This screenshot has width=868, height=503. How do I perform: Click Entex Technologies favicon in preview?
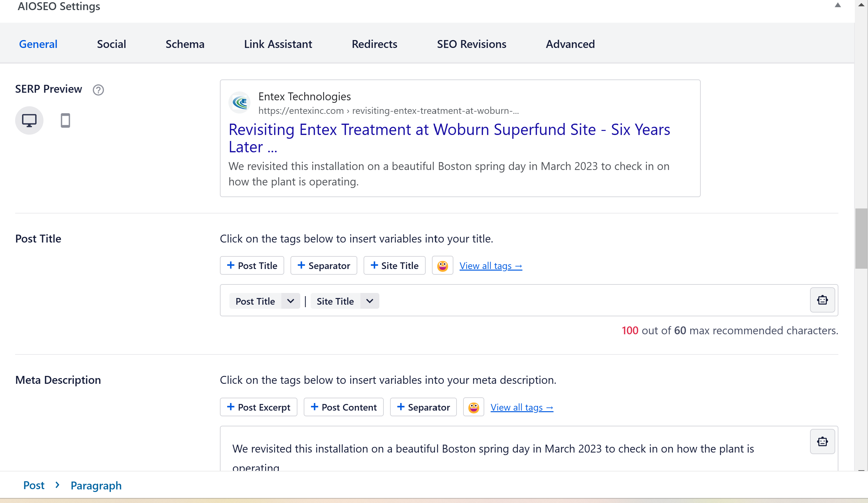pyautogui.click(x=240, y=102)
